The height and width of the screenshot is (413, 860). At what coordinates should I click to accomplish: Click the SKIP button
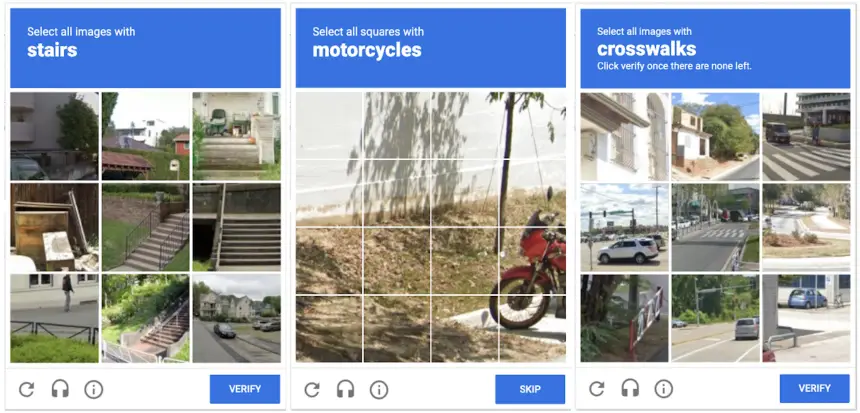coord(530,389)
